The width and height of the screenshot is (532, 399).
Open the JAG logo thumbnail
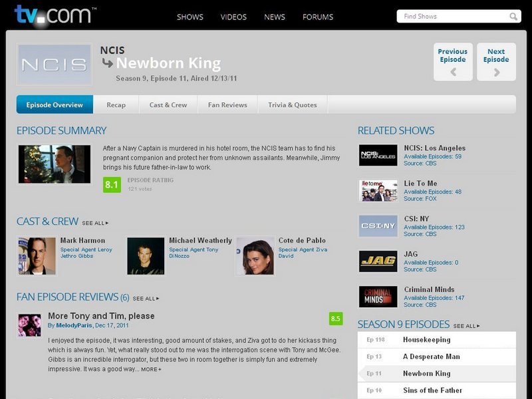coord(378,261)
